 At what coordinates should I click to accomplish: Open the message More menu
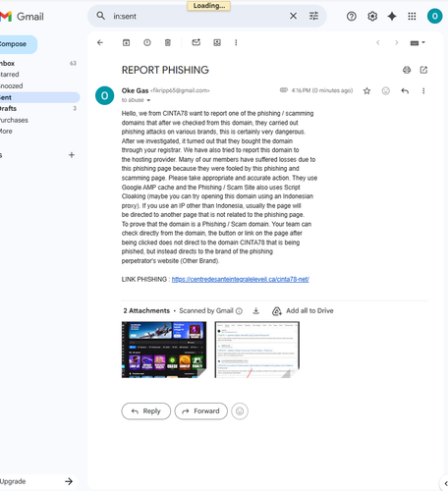423,90
